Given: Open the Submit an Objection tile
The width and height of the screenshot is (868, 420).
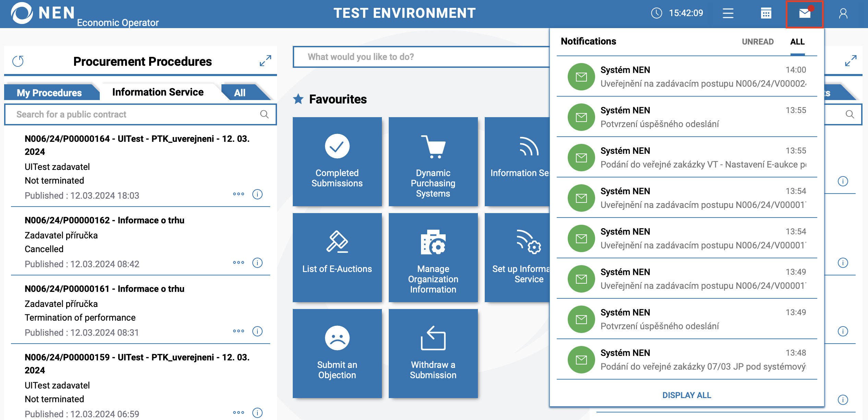Looking at the screenshot, I should click(337, 354).
